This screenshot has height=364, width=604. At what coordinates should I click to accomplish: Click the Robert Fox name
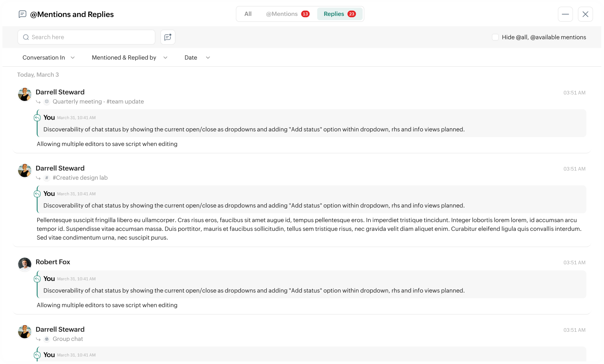tap(53, 262)
